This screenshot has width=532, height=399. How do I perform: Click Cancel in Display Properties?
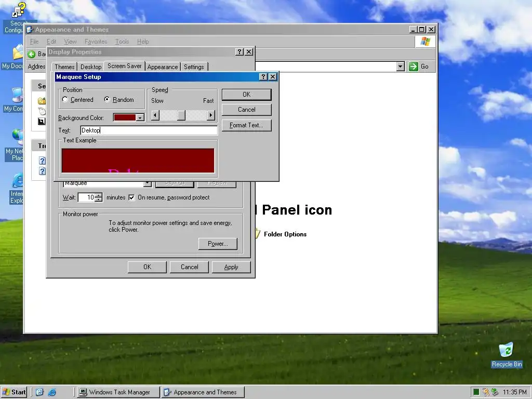tap(189, 267)
